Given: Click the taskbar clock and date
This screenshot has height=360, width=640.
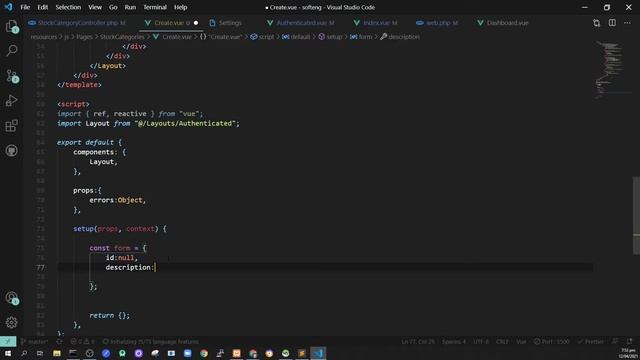Looking at the screenshot, I should coord(629,353).
